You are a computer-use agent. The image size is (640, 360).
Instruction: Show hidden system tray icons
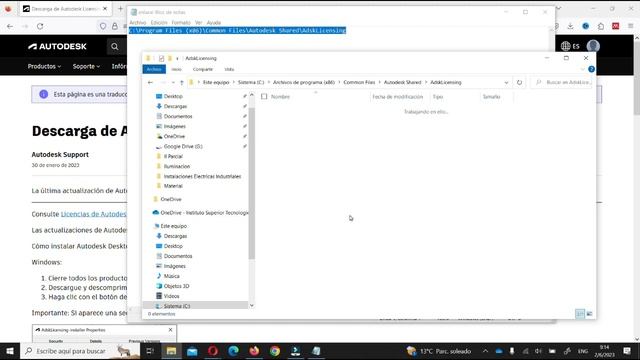485,351
